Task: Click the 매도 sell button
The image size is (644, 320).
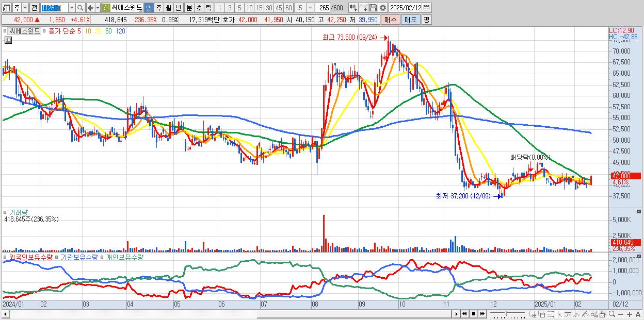Action: [x=410, y=20]
